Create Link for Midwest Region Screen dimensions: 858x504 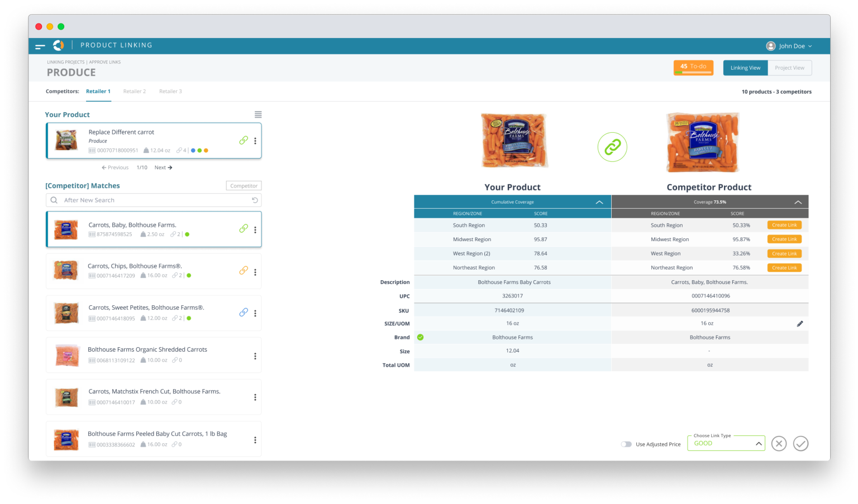(x=784, y=239)
